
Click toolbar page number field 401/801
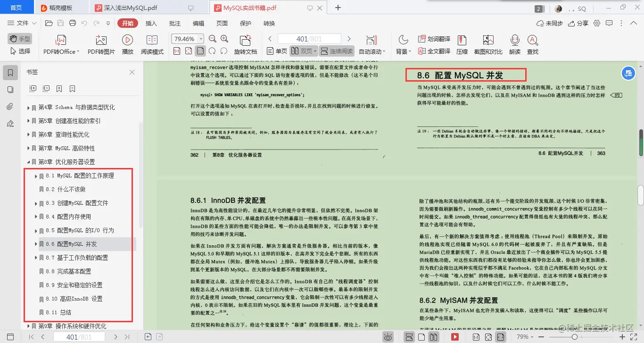(x=309, y=39)
